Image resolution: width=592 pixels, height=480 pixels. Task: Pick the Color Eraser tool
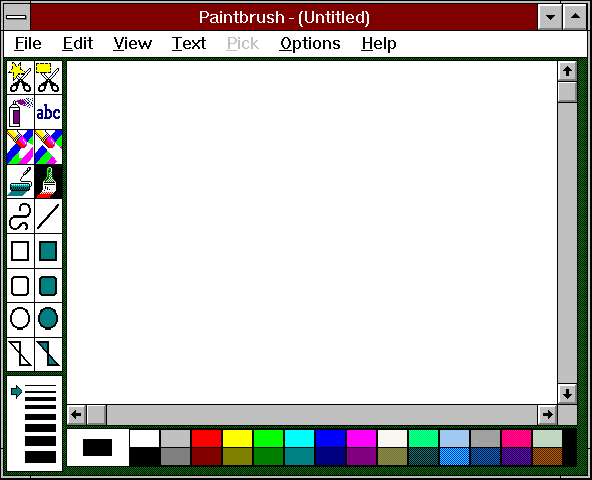(x=20, y=147)
